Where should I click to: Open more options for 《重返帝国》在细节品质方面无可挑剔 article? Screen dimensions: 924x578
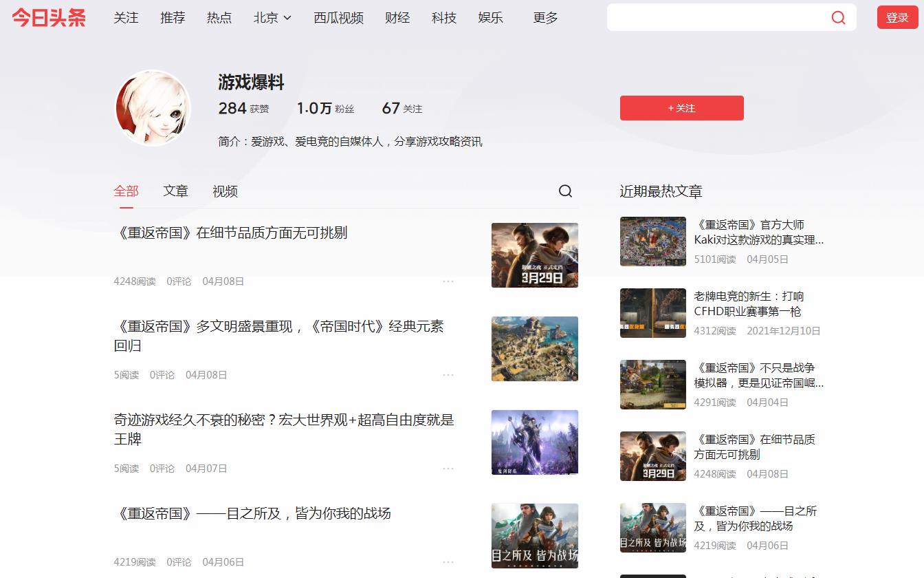point(448,281)
